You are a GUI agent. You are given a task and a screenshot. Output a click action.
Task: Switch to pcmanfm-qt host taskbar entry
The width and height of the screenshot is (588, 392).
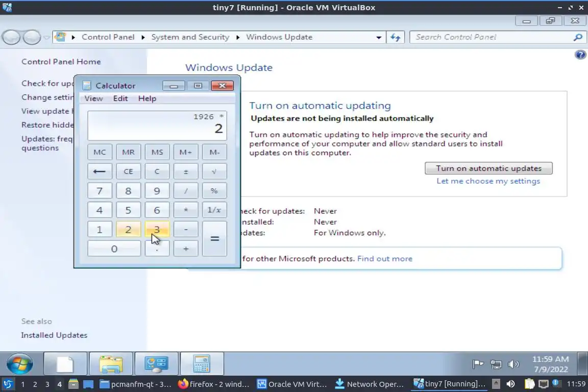point(136,384)
